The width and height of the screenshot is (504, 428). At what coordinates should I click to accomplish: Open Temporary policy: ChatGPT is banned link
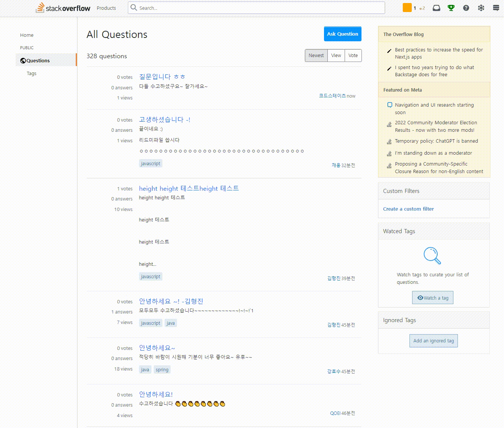click(436, 141)
